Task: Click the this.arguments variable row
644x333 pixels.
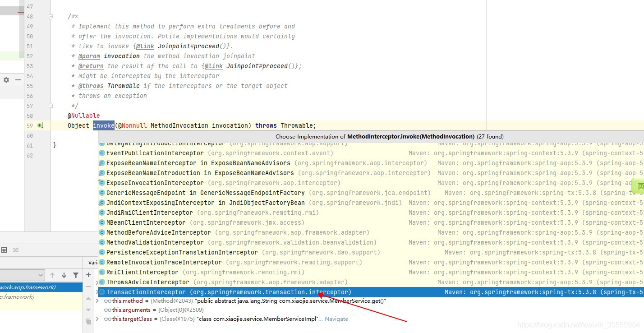Action: pyautogui.click(x=369, y=310)
